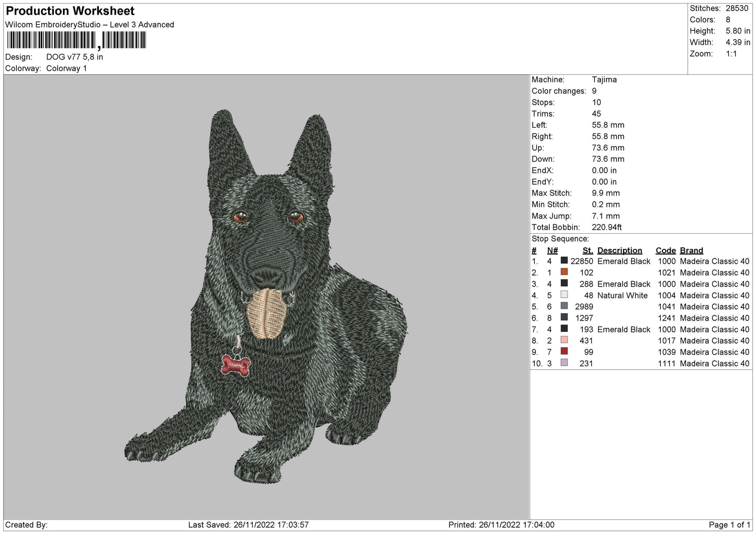Click the Up value 73.6 mm

(608, 148)
